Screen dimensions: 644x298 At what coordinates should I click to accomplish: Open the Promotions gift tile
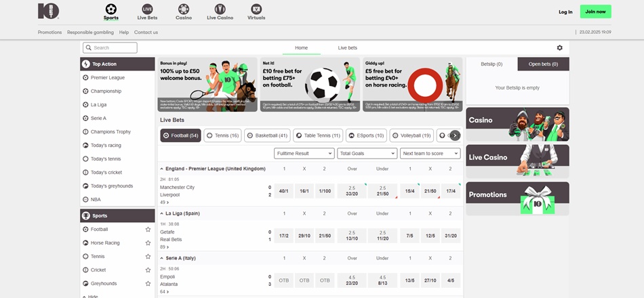coord(517,198)
